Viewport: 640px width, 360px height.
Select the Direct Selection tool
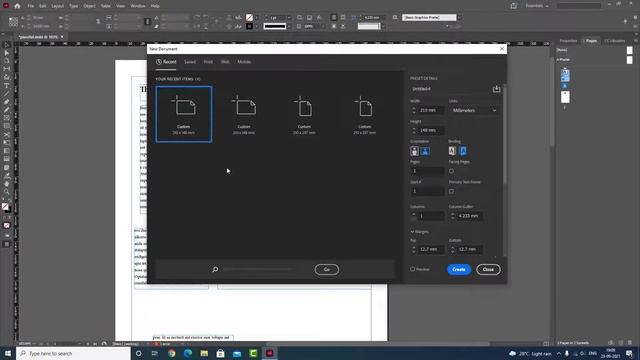(x=7, y=53)
